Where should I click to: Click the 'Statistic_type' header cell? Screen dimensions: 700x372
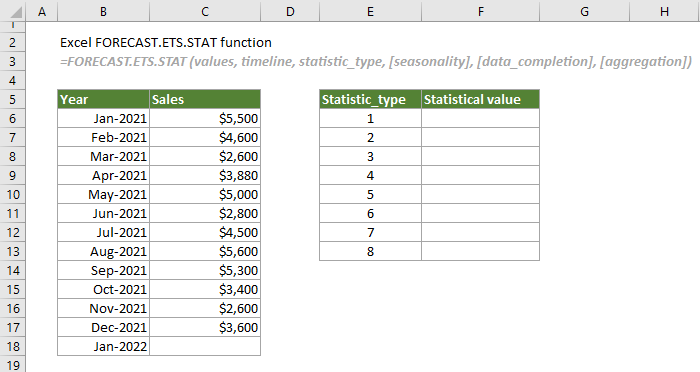(370, 99)
